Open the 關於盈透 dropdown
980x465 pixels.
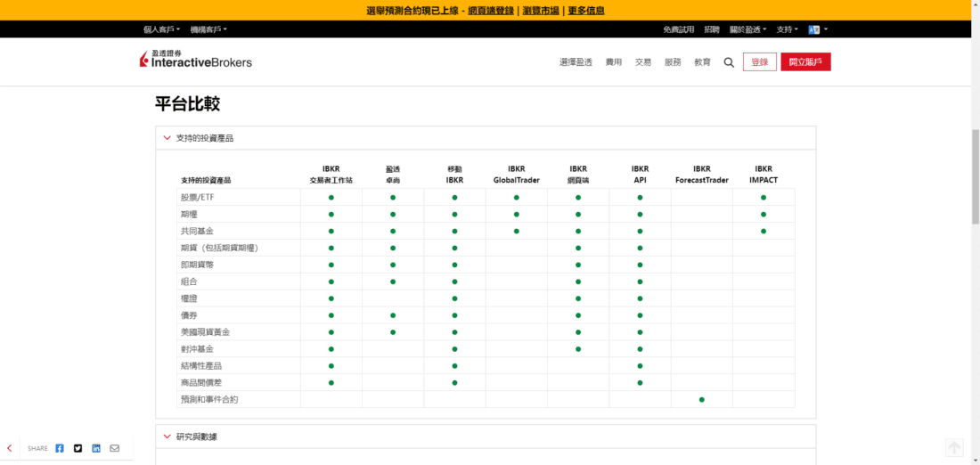point(747,29)
